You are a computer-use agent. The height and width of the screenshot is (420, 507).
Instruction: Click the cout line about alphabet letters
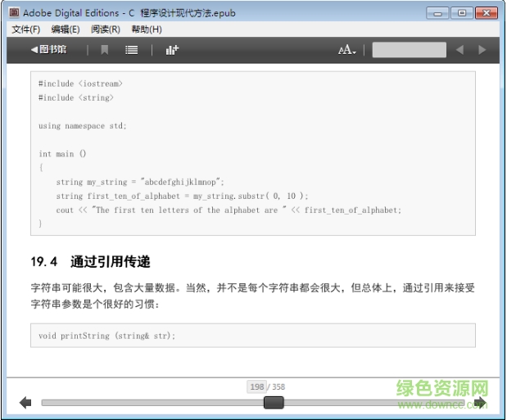coord(229,210)
